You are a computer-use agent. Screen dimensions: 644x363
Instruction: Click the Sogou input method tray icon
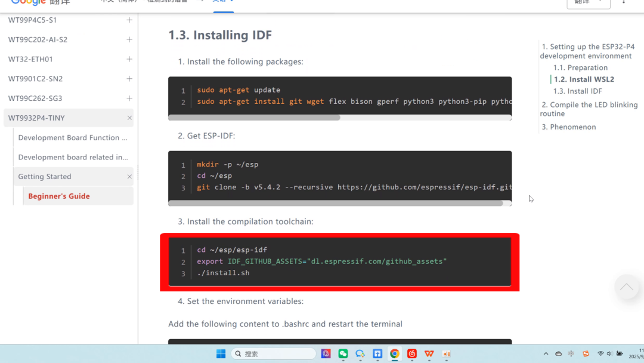click(x=586, y=353)
